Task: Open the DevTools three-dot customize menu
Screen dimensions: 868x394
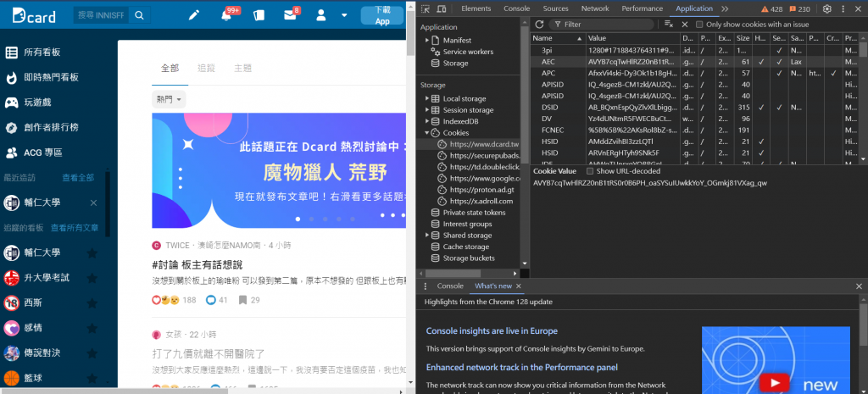Action: (842, 8)
